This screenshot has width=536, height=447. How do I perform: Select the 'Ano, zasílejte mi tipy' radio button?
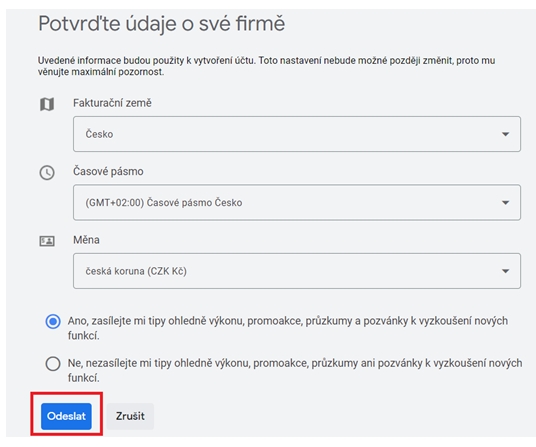(x=53, y=322)
